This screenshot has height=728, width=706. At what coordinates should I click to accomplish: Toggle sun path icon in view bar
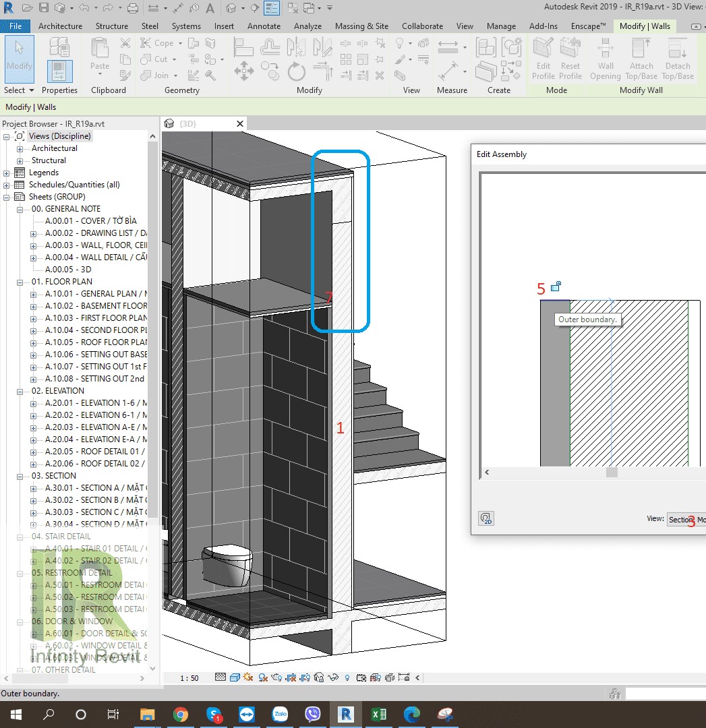[x=249, y=677]
